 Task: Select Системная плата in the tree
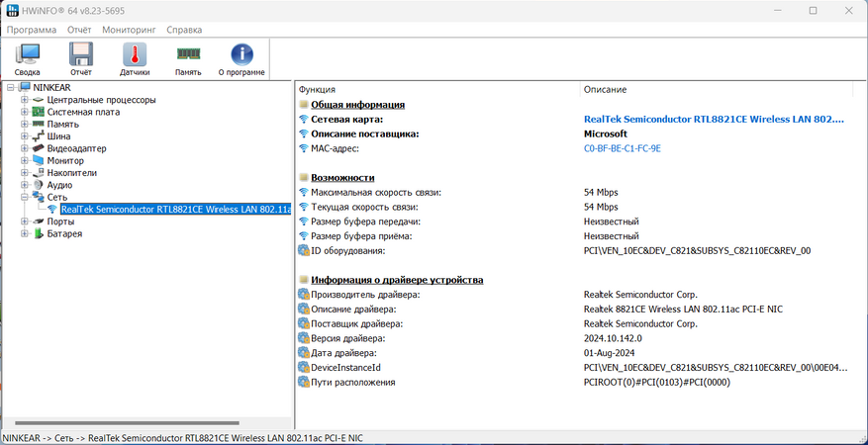tap(83, 112)
